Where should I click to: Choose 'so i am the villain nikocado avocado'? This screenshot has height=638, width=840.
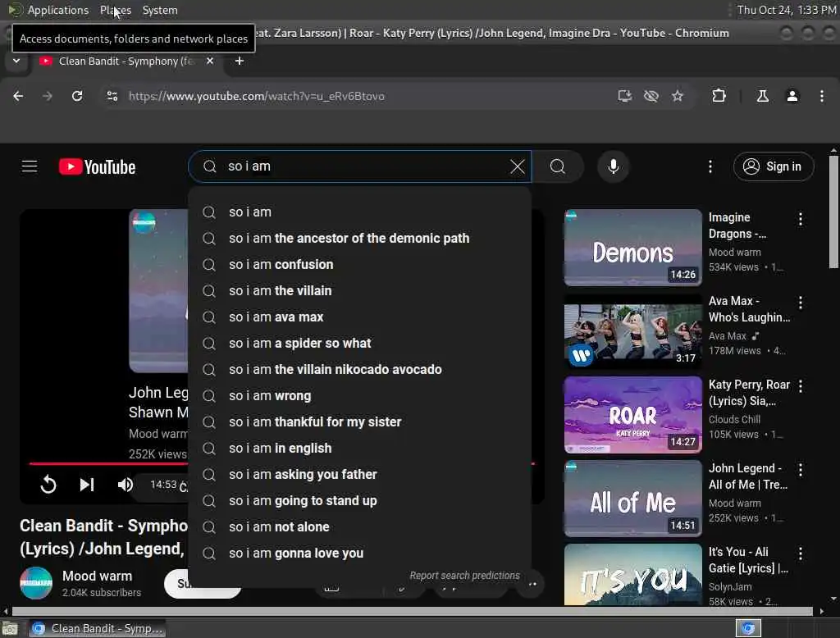[359, 370]
